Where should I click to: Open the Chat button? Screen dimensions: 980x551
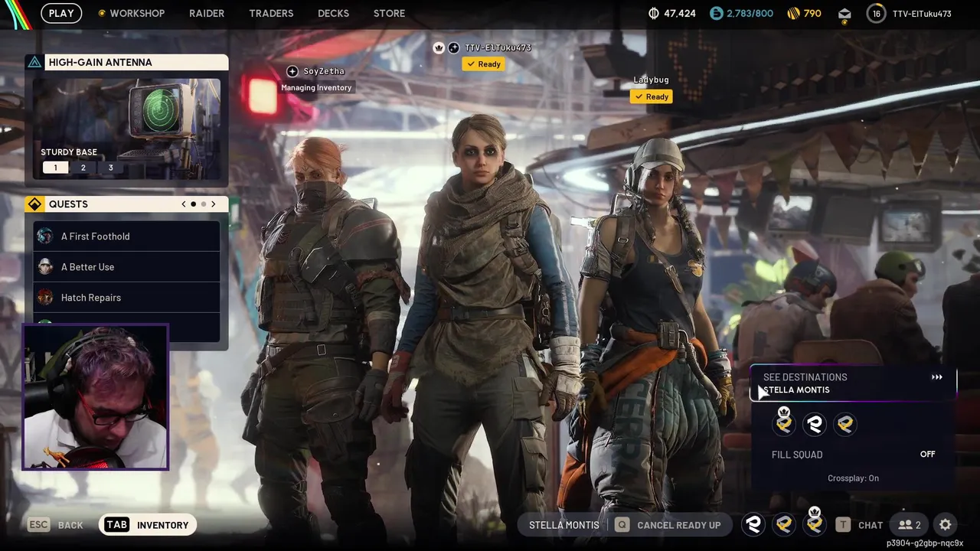coord(859,525)
